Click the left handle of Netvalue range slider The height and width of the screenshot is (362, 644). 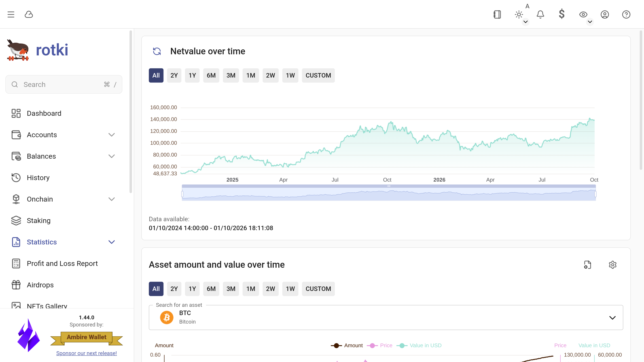(x=182, y=194)
